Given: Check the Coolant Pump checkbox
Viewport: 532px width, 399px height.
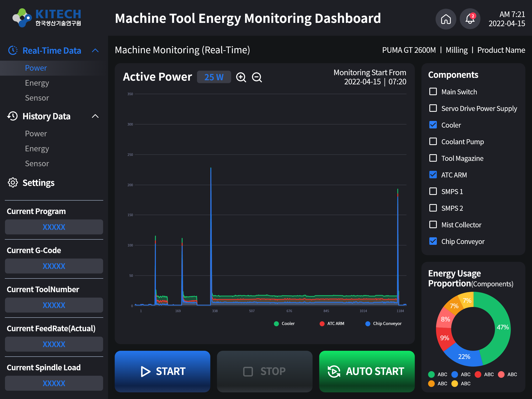Looking at the screenshot, I should click(433, 142).
